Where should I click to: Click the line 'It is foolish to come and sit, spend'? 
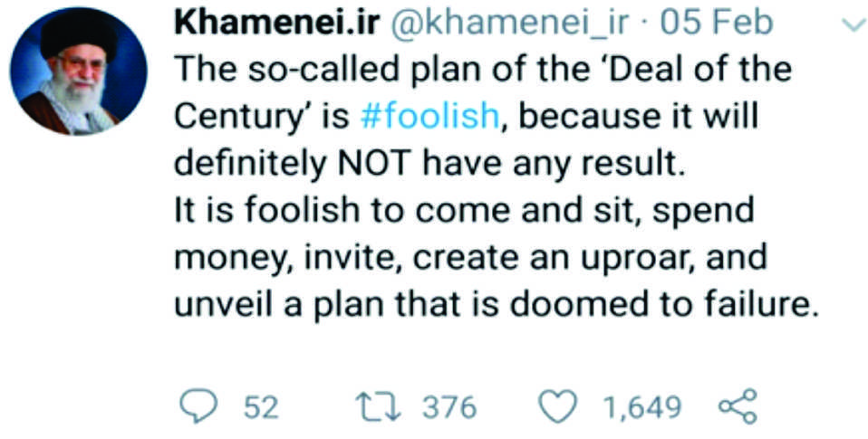point(463,210)
